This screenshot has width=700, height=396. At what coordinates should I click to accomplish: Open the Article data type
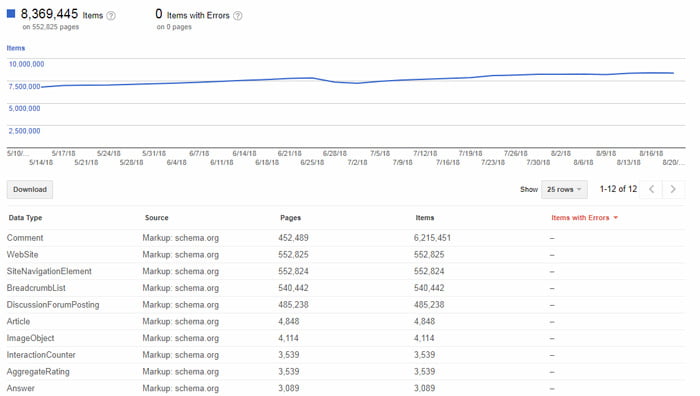(x=18, y=321)
